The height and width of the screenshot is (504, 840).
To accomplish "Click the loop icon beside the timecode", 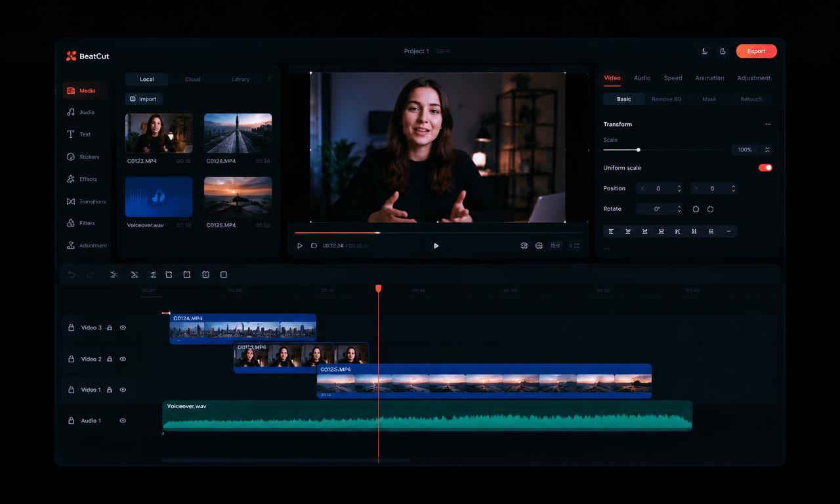I will point(314,245).
